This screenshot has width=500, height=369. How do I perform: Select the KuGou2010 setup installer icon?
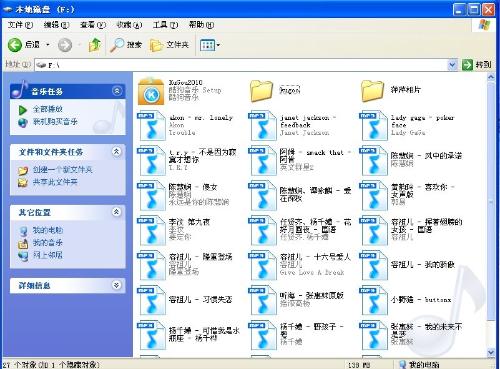point(151,91)
